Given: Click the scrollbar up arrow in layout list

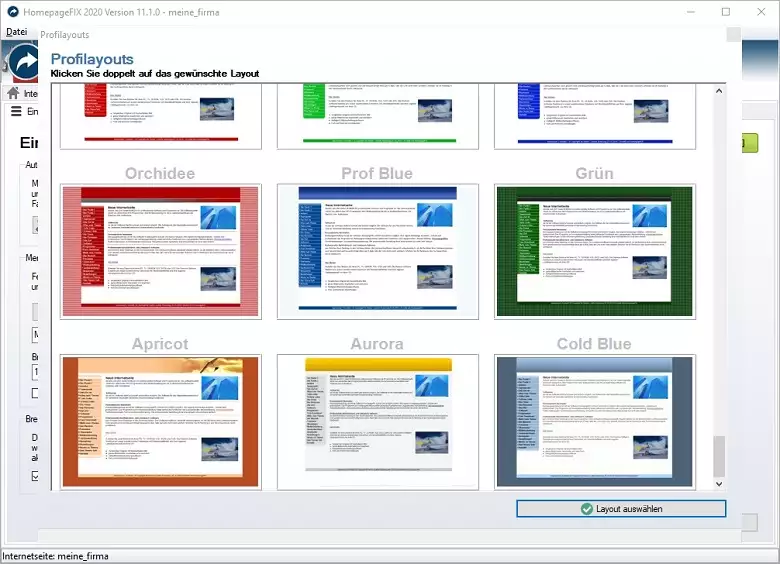Looking at the screenshot, I should (719, 91).
